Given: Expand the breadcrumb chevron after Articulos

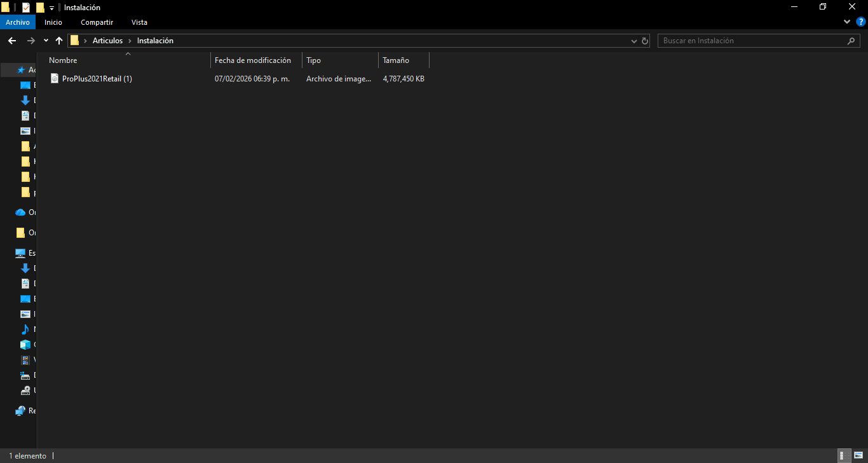Looking at the screenshot, I should pyautogui.click(x=130, y=41).
